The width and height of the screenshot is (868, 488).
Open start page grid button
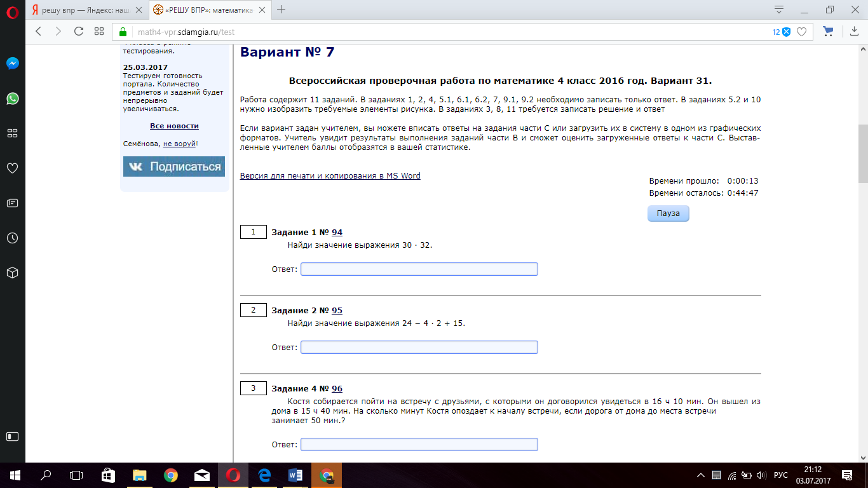[99, 31]
